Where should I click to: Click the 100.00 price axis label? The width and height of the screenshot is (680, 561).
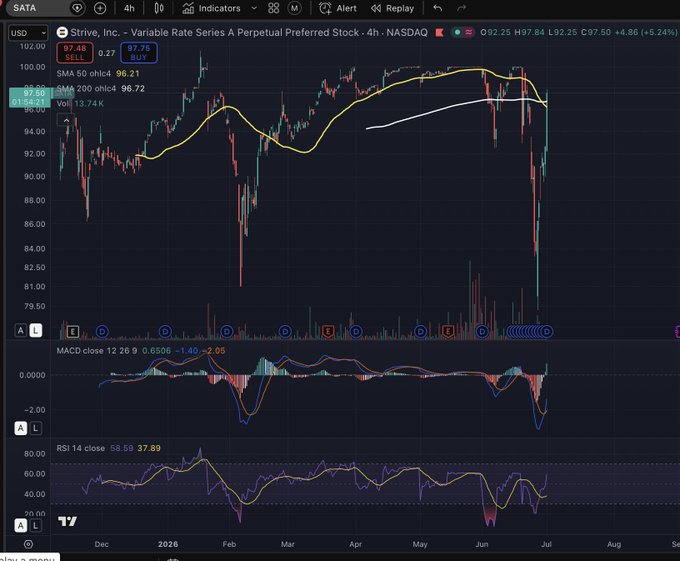pos(33,67)
